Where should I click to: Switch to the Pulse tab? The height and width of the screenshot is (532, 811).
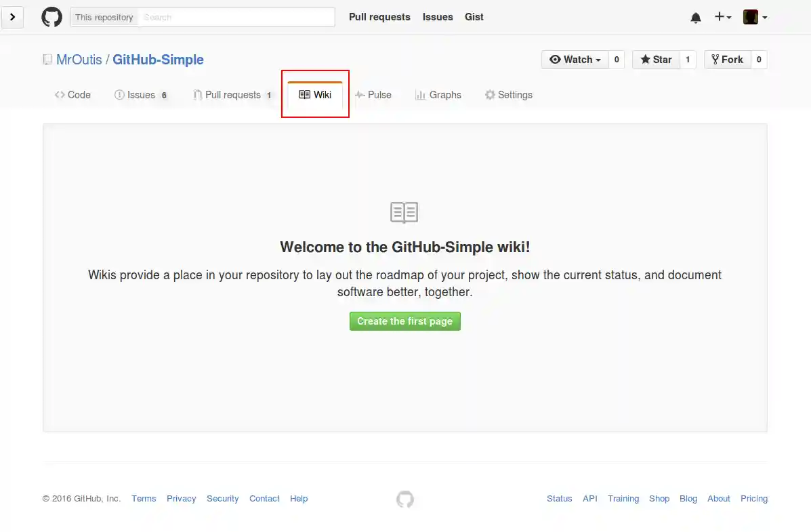click(x=373, y=95)
